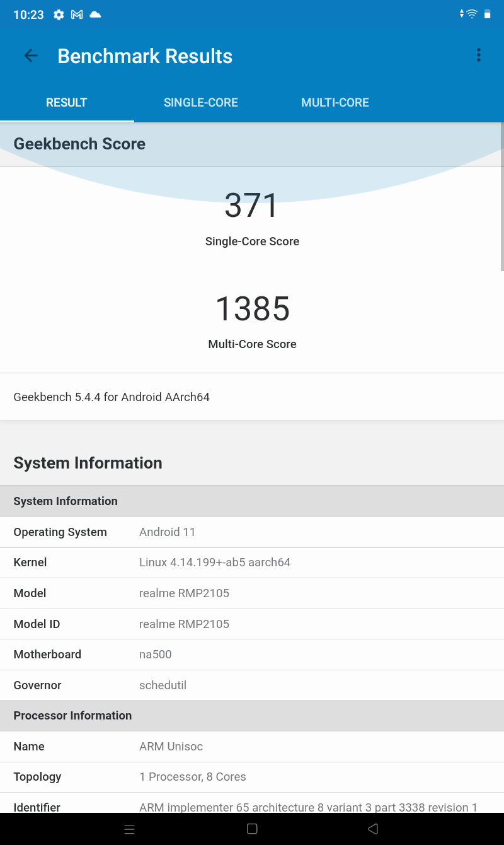Tap the Geekbench 5.4.4 for Android AArch64 row
The image size is (504, 845).
(x=252, y=397)
